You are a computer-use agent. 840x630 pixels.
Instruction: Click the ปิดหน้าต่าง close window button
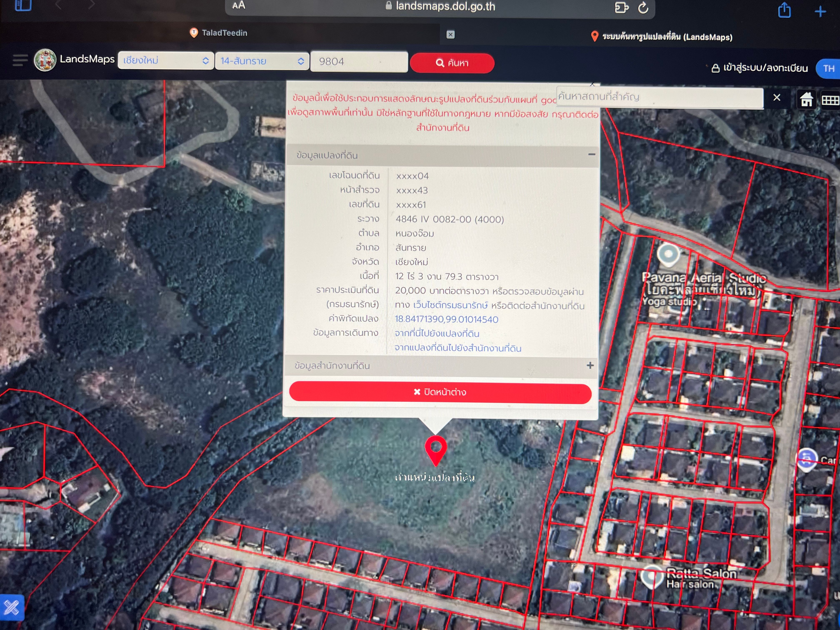pyautogui.click(x=440, y=392)
